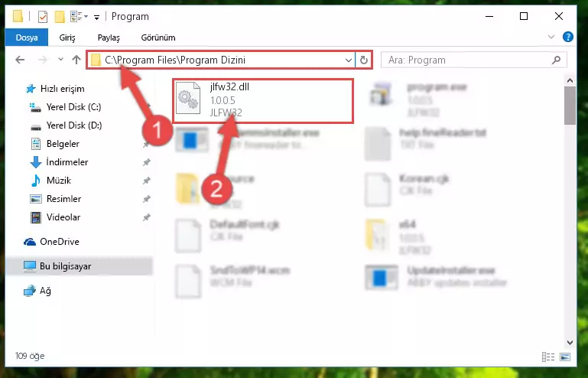Click the file list scroll up arrow

[570, 80]
